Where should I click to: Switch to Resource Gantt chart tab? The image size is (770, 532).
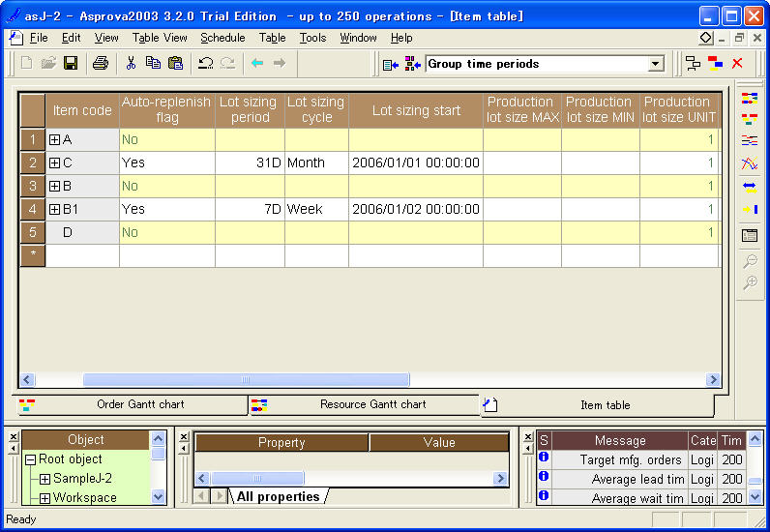tap(364, 404)
